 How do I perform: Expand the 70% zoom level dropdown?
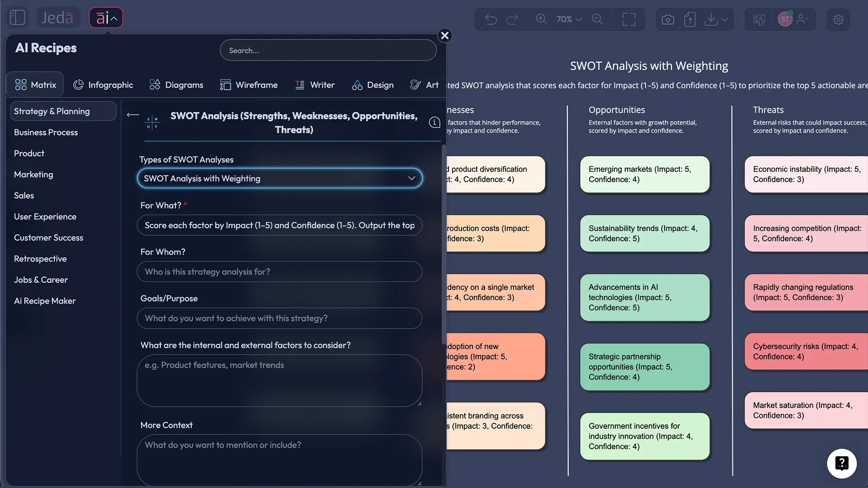pyautogui.click(x=569, y=19)
